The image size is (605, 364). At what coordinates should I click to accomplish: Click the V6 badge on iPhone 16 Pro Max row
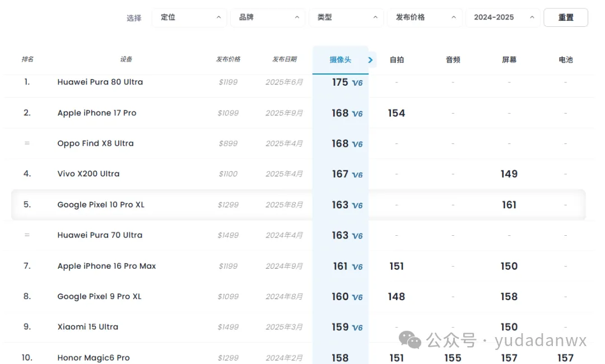tap(357, 267)
